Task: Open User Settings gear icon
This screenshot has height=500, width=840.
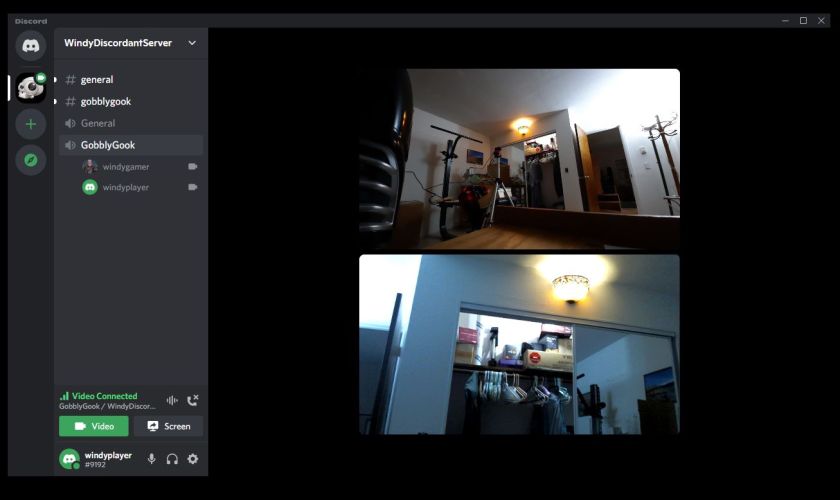Action: coord(193,459)
